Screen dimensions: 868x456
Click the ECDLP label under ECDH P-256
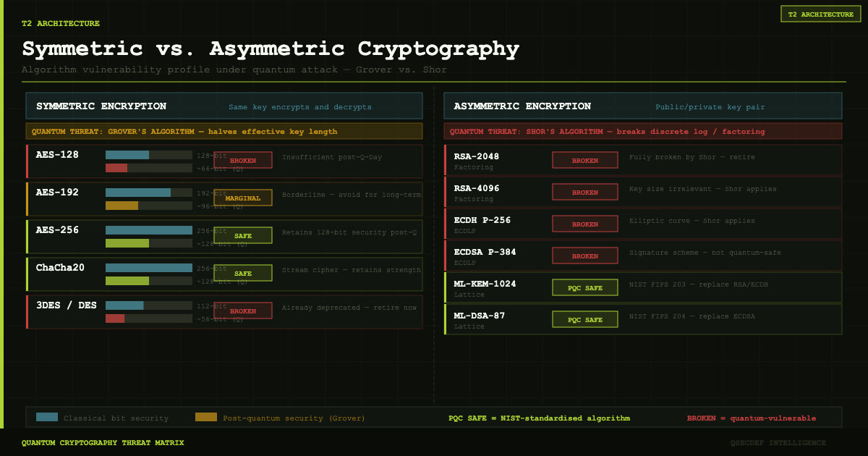pos(465,231)
